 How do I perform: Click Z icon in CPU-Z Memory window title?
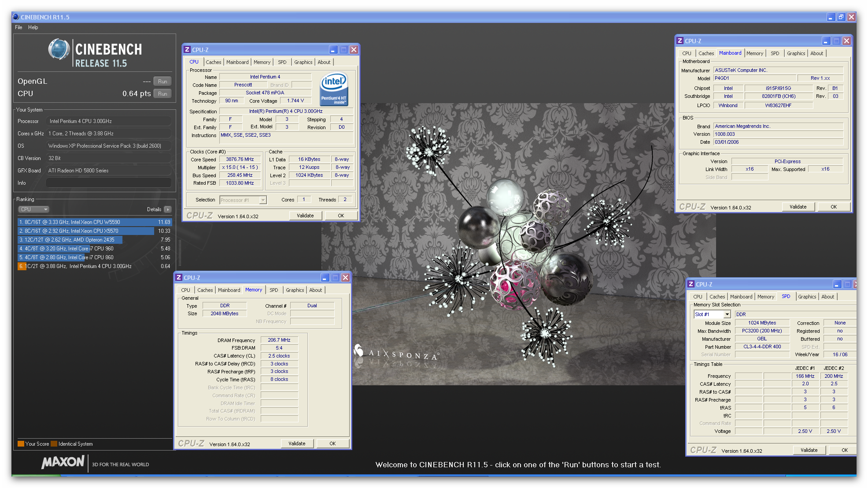tap(179, 278)
